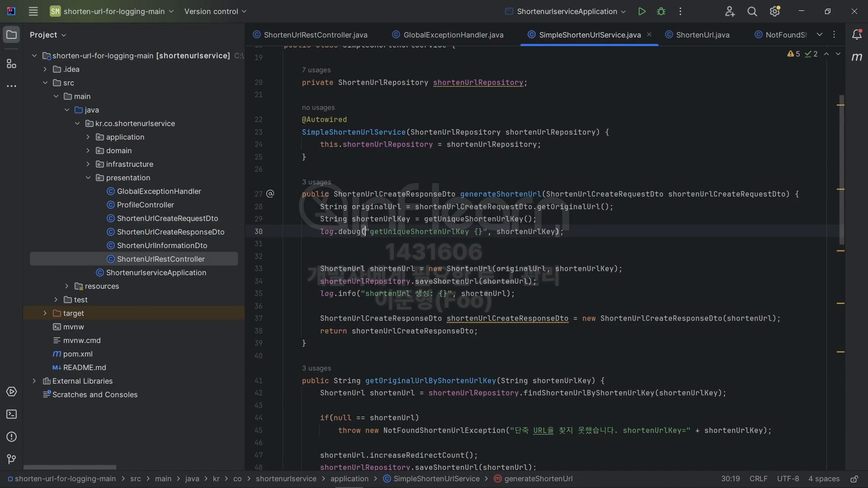Image resolution: width=868 pixels, height=488 pixels.
Task: Open Search Everywhere magnifier icon
Action: 752,11
